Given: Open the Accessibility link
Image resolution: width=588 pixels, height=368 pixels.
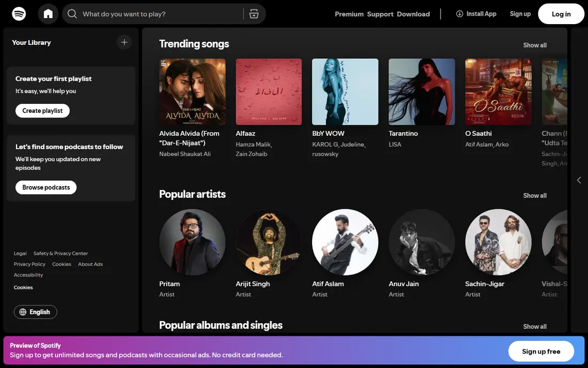Looking at the screenshot, I should [28, 275].
